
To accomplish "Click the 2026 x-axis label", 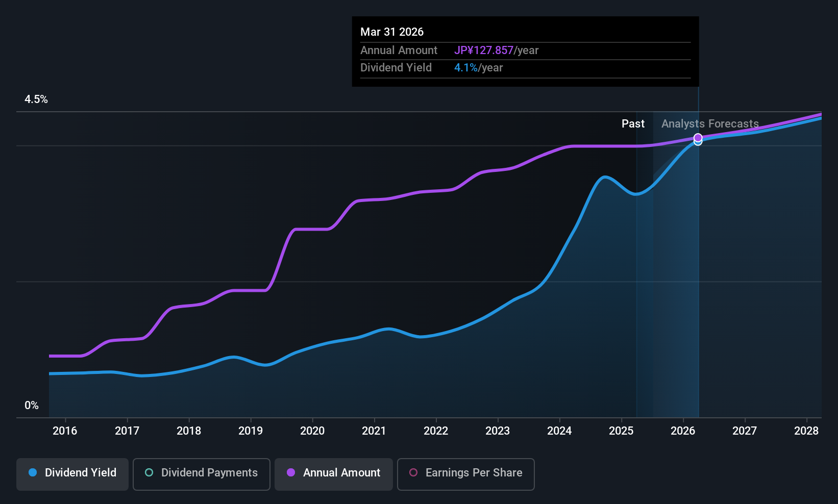I will 683,431.
